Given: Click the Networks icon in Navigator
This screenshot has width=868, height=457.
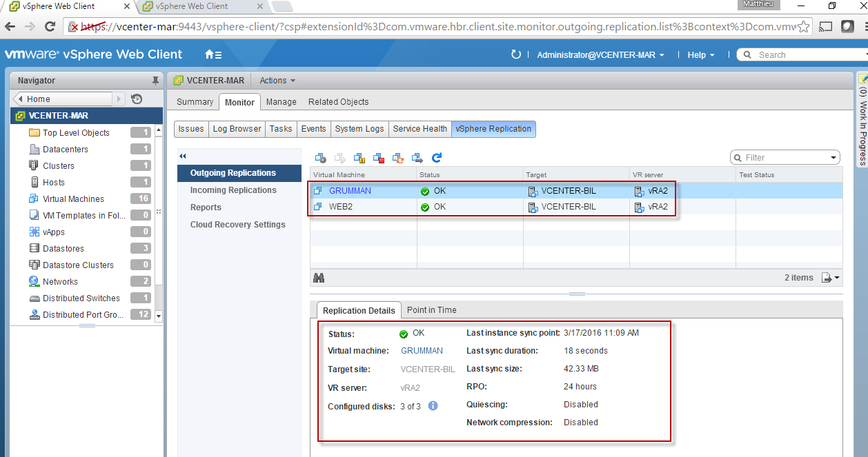Looking at the screenshot, I should coord(34,281).
